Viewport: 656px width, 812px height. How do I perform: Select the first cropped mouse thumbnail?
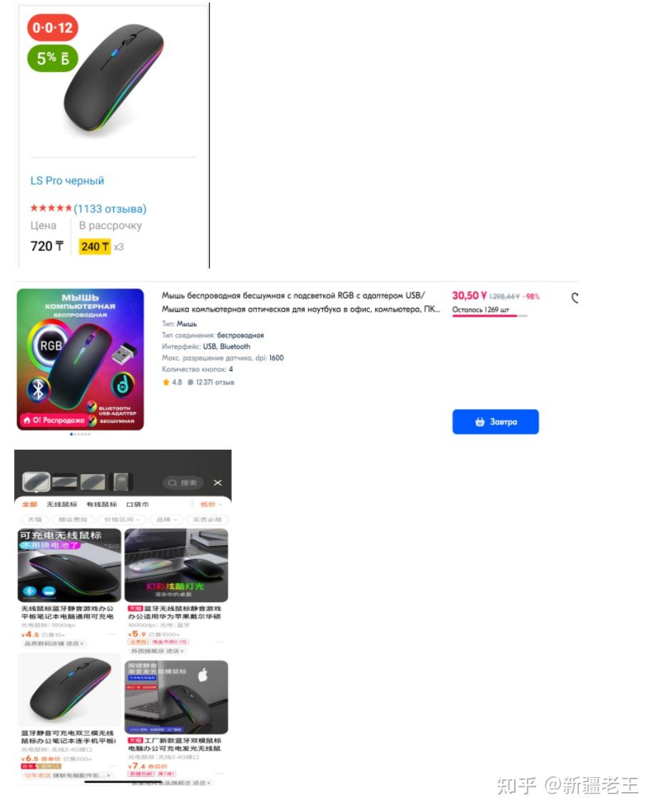36,482
